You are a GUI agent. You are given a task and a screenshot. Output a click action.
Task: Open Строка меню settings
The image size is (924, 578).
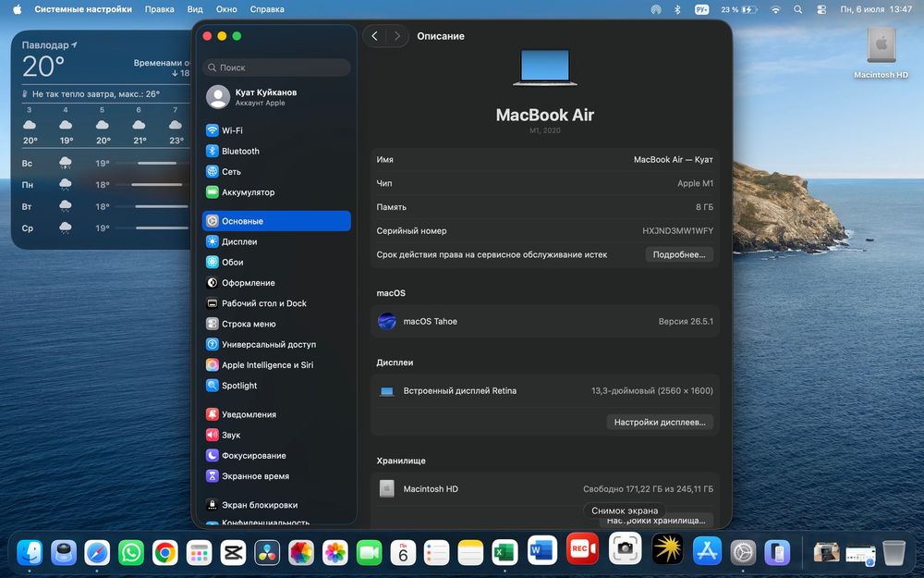[x=276, y=324]
